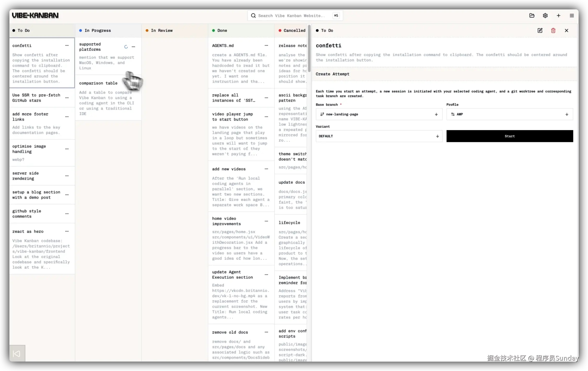This screenshot has height=371, width=588.
Task: Click the search Vibe Kanban field
Action: click(x=291, y=16)
